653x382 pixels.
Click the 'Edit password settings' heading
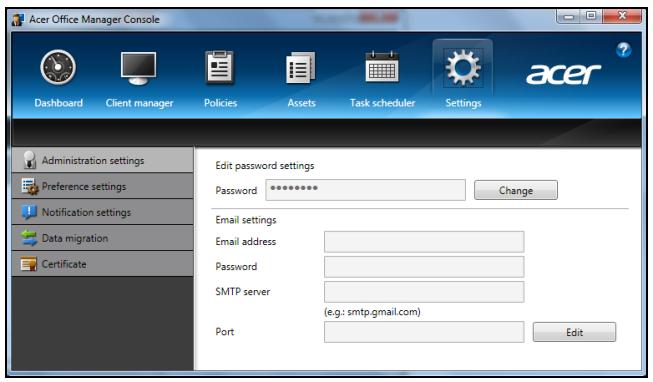pos(264,166)
